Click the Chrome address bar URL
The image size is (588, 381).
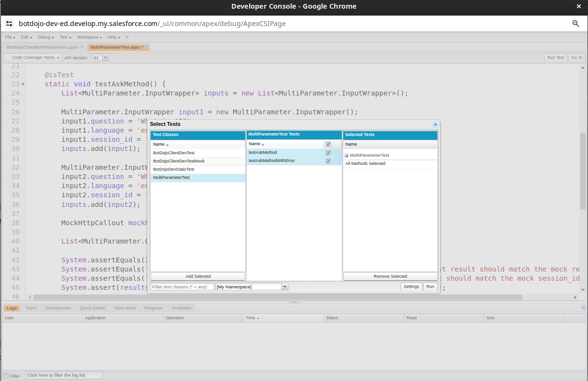(x=152, y=23)
